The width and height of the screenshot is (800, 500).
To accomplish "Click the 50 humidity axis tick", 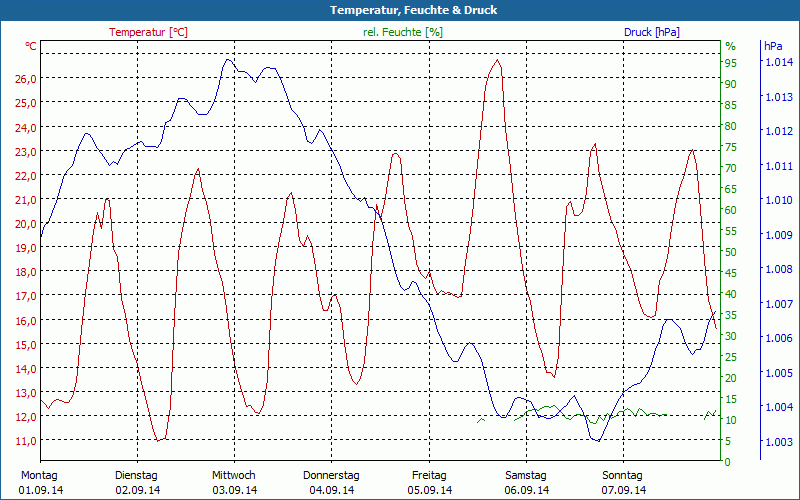I will tap(730, 252).
